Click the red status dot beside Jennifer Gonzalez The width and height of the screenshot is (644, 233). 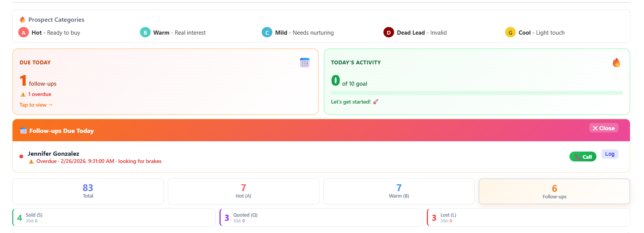tap(21, 156)
